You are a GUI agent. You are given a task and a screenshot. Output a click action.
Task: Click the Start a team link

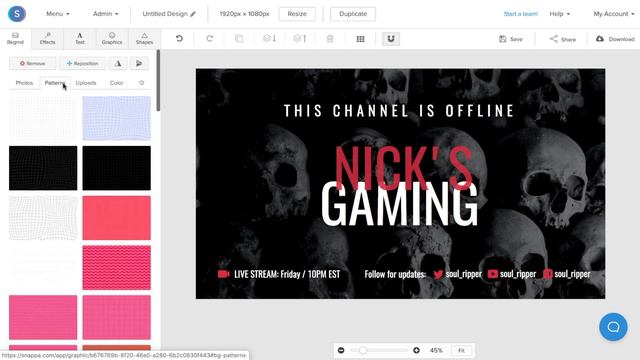pyautogui.click(x=520, y=14)
